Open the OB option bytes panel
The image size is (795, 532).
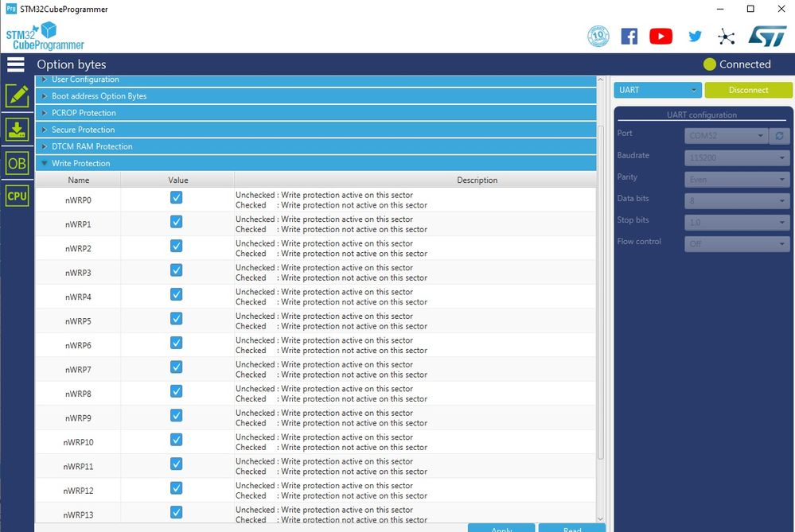coord(18,163)
